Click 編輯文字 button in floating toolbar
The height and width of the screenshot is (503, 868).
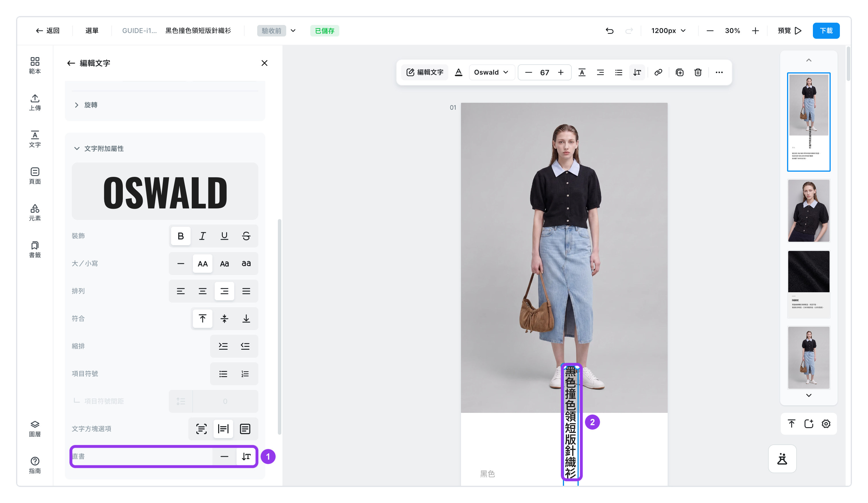click(x=425, y=72)
